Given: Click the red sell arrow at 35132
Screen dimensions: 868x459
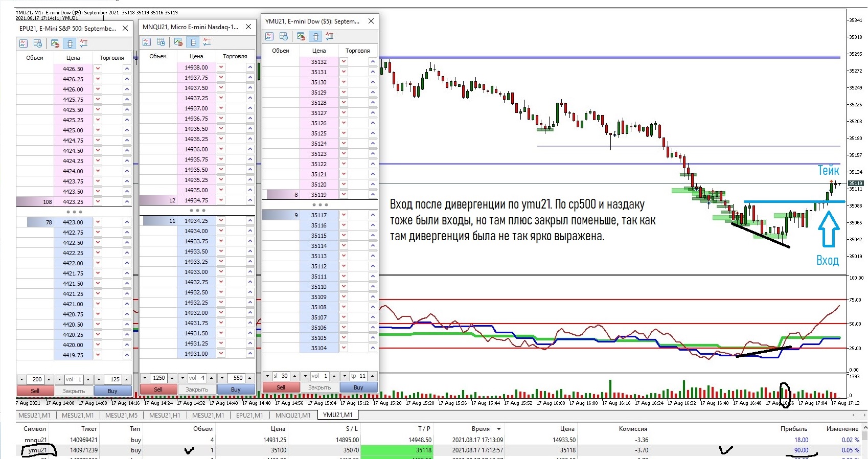Looking at the screenshot, I should pyautogui.click(x=344, y=62).
